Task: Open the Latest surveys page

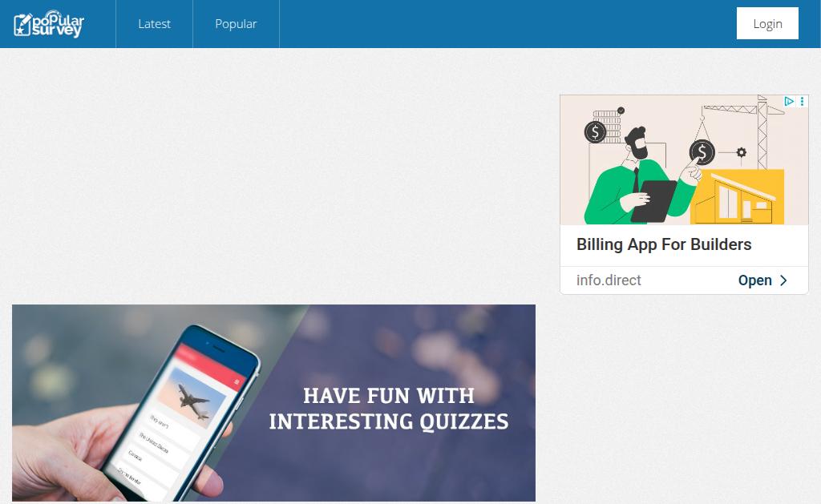Action: 154,24
